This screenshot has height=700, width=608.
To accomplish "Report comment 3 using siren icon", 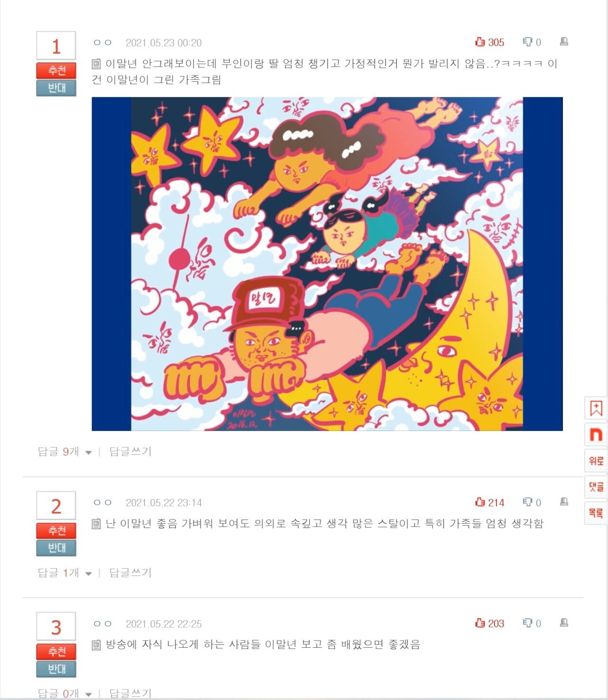I will [x=564, y=623].
